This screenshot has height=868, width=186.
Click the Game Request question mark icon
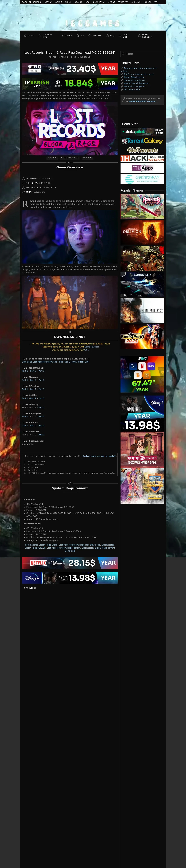click(x=140, y=36)
